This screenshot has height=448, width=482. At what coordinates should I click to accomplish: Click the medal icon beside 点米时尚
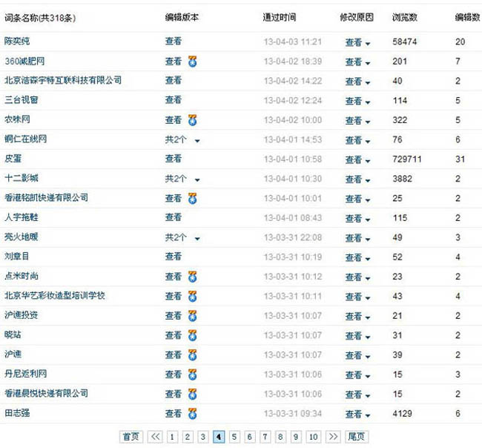tap(192, 277)
